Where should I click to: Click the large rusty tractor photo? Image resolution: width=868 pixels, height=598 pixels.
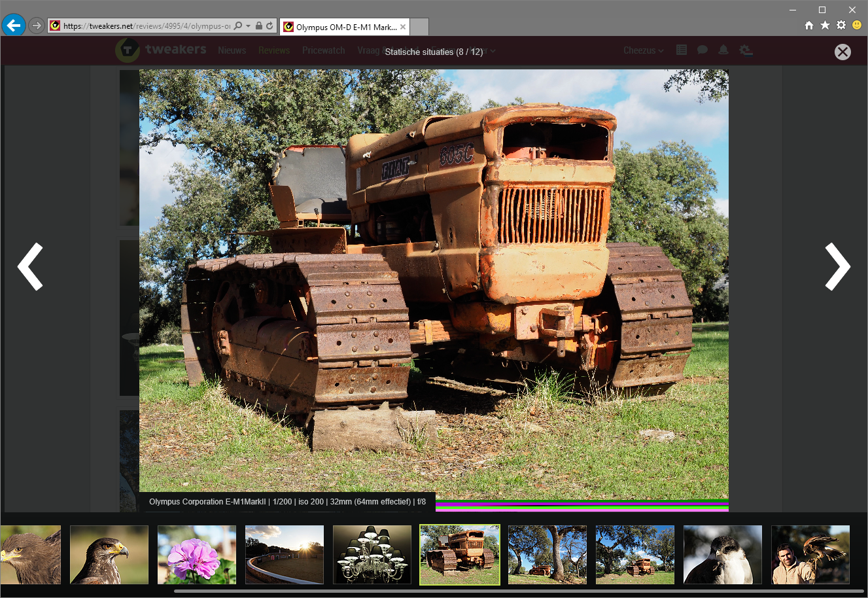point(434,290)
